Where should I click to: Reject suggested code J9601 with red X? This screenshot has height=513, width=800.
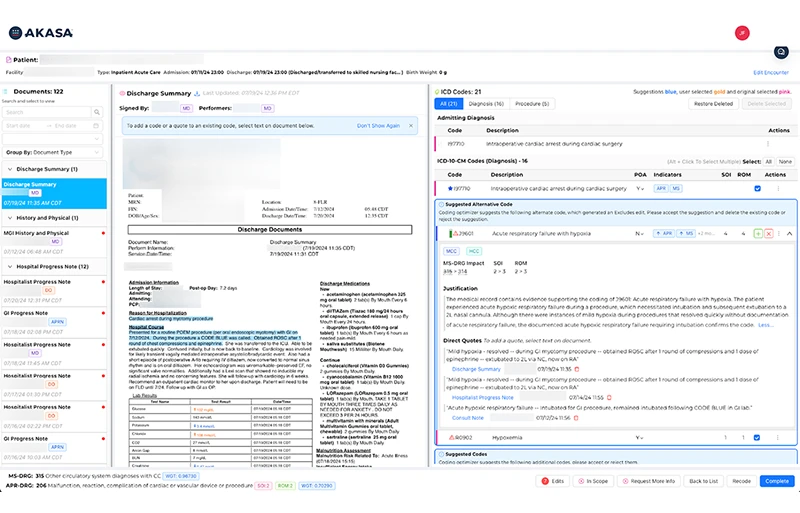pyautogui.click(x=768, y=233)
